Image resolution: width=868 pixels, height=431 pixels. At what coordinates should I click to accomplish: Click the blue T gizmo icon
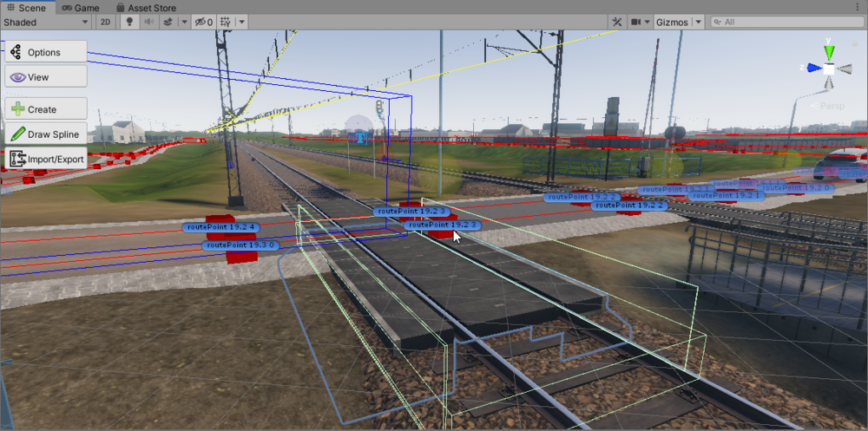(x=361, y=137)
